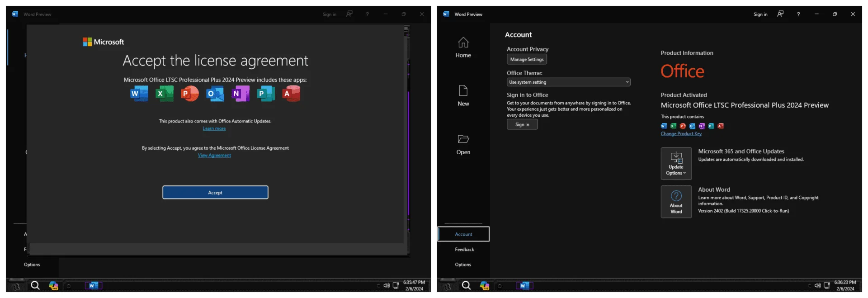Viewport: 868px width, 298px height.
Task: Click the About Word button
Action: pyautogui.click(x=676, y=202)
